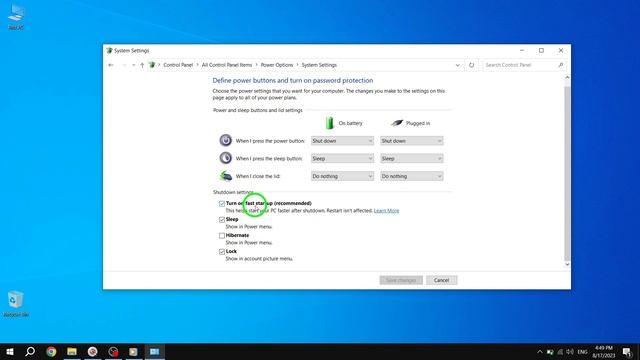Viewport: 640px width, 360px height.
Task: Click the battery icon in system tray
Action: pos(550,352)
